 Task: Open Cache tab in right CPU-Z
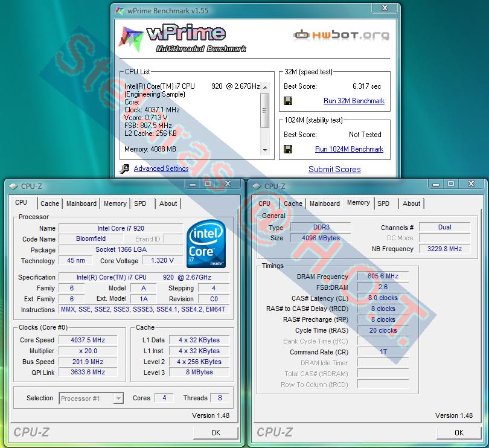pos(293,203)
